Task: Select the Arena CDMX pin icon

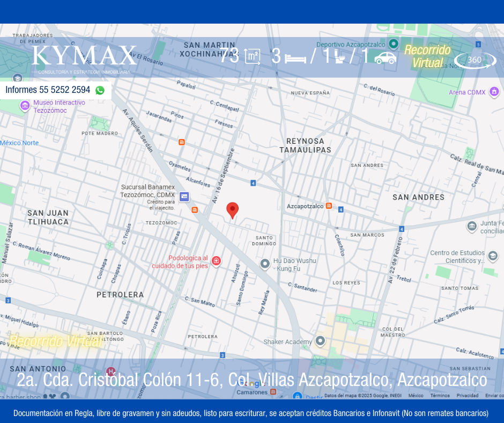Action: tap(494, 92)
